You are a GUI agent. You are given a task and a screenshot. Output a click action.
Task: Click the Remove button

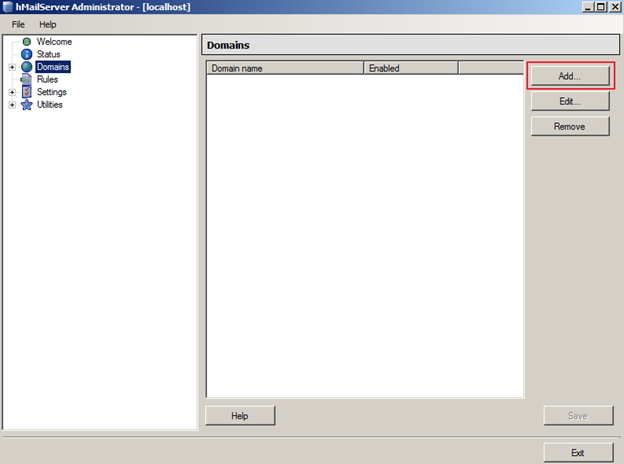(569, 126)
